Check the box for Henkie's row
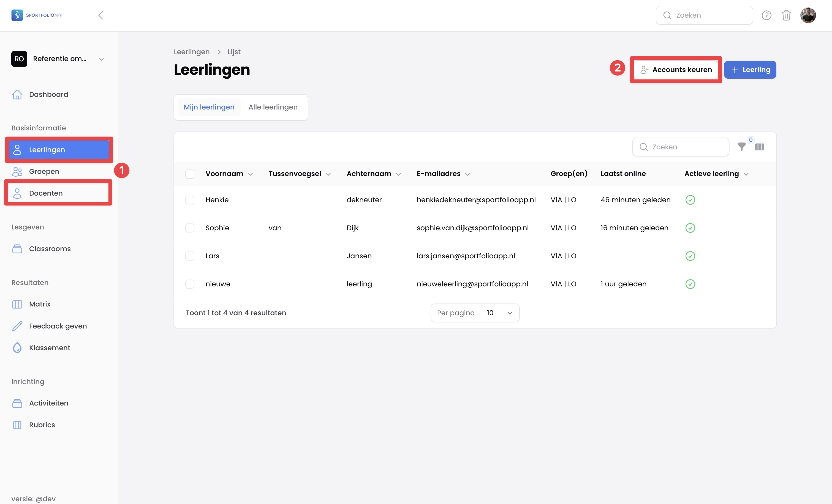 pyautogui.click(x=190, y=200)
